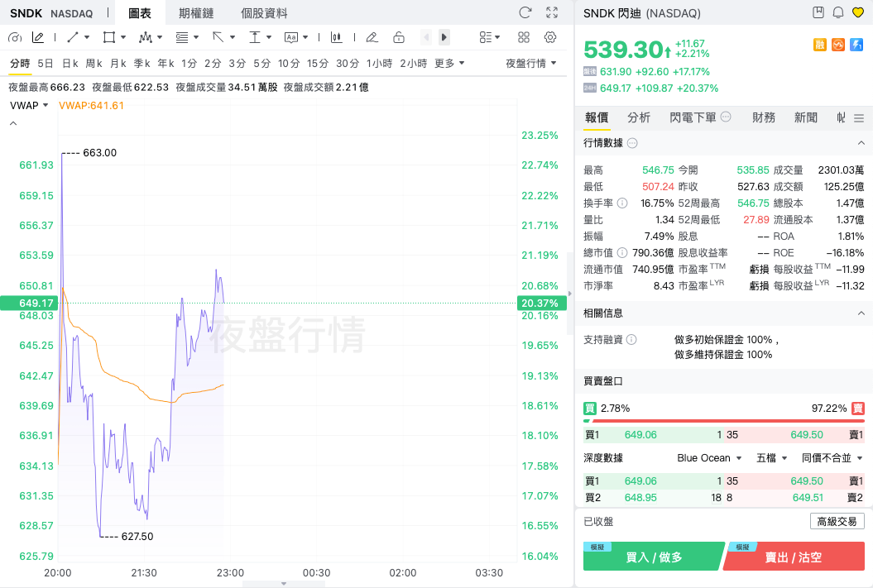Toggle the yellow heart watchlist favorite
Screen dimensions: 873x588
858,12
